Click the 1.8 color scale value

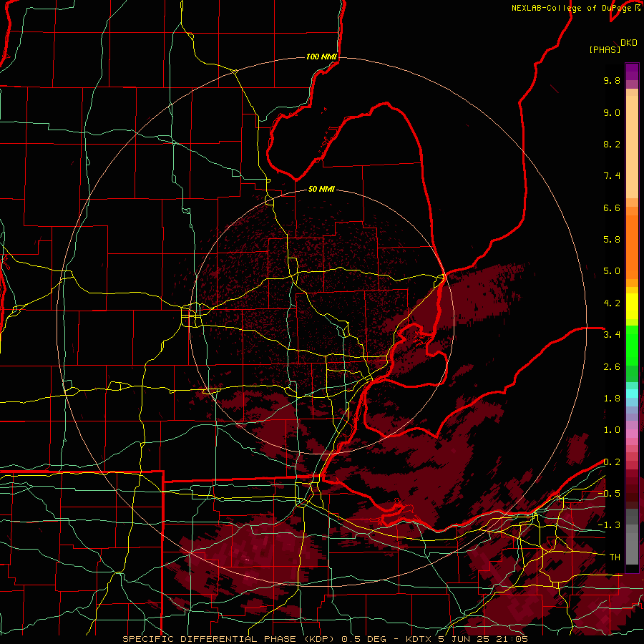pyautogui.click(x=612, y=399)
